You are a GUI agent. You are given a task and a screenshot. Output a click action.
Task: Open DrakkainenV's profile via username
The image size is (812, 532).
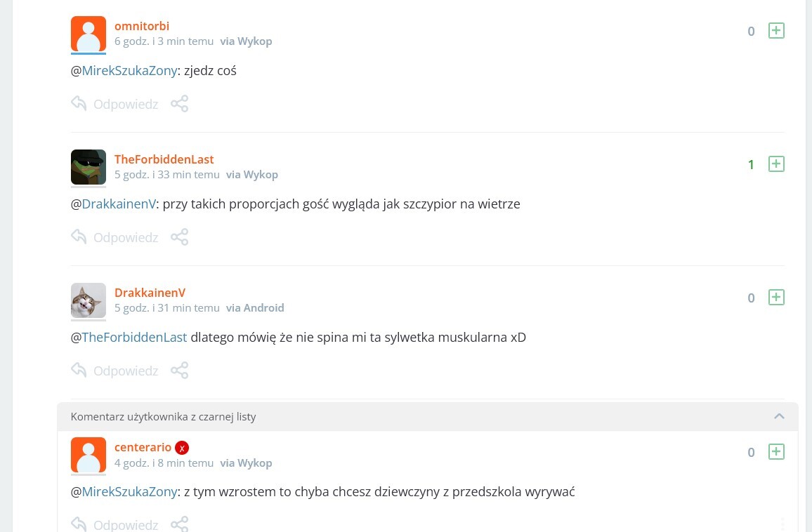tap(150, 293)
